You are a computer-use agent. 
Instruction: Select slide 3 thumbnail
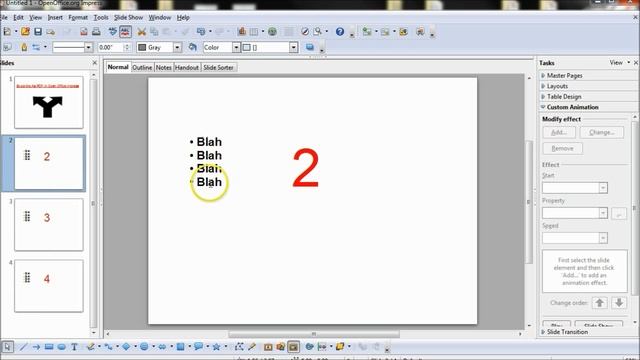pyautogui.click(x=49, y=224)
